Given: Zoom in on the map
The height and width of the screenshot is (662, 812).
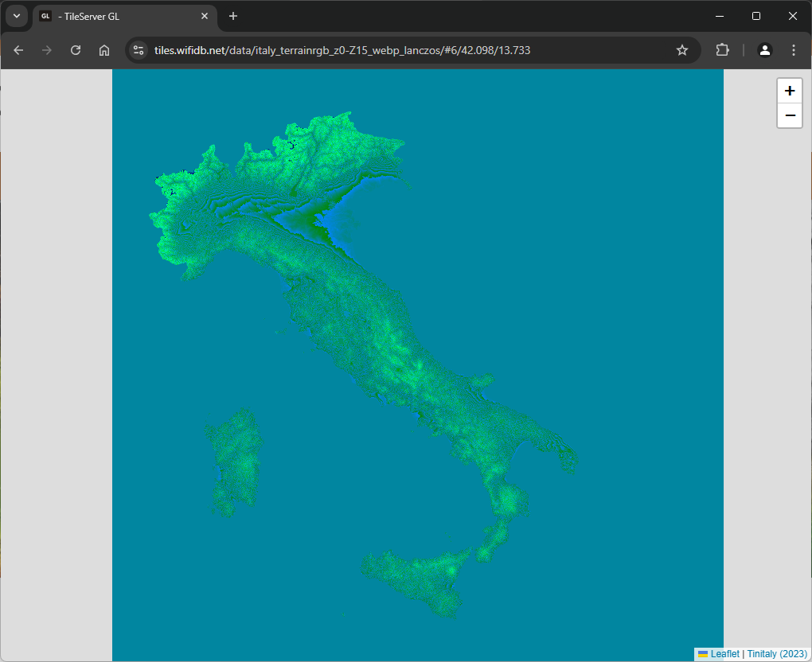Looking at the screenshot, I should (789, 91).
